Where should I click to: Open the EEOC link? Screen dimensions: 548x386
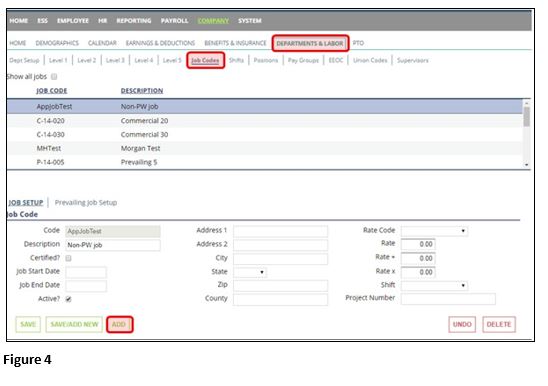coord(336,60)
